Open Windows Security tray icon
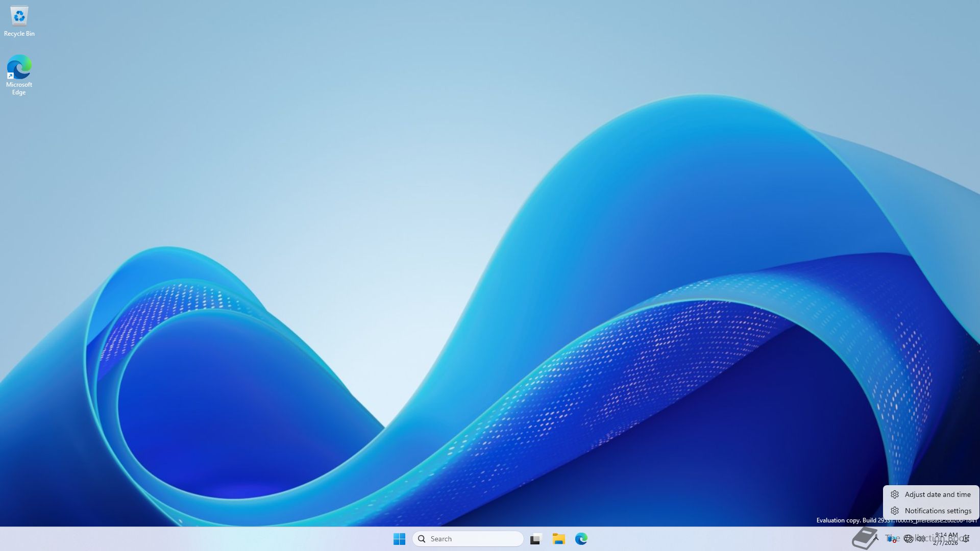980x551 pixels. [x=892, y=539]
